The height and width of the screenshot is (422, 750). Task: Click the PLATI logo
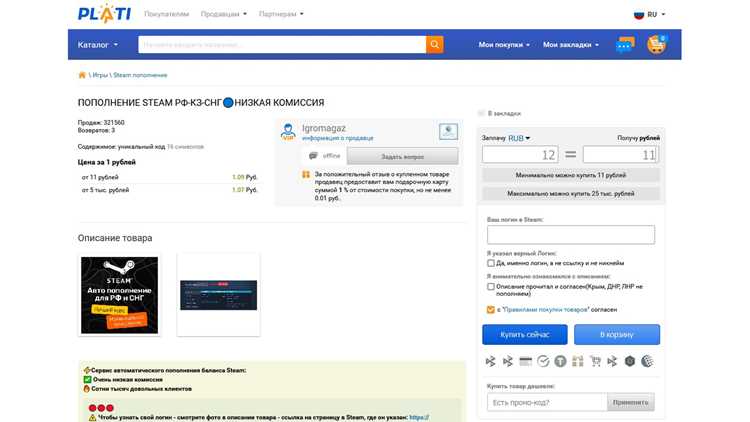pyautogui.click(x=104, y=13)
